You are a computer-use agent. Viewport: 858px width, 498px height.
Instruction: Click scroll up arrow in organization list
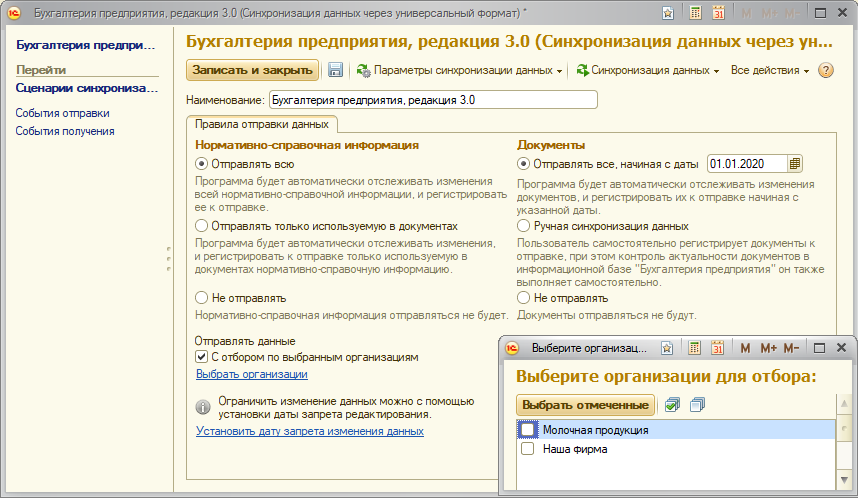pyautogui.click(x=844, y=404)
